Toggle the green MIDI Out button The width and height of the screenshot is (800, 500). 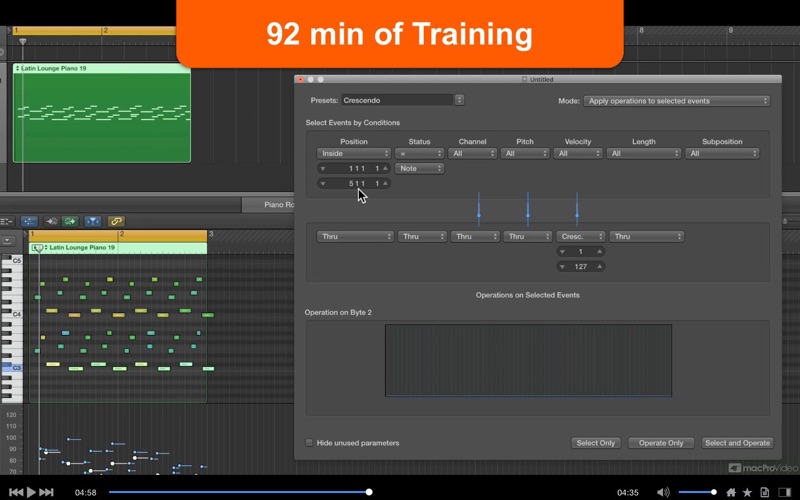[70, 221]
